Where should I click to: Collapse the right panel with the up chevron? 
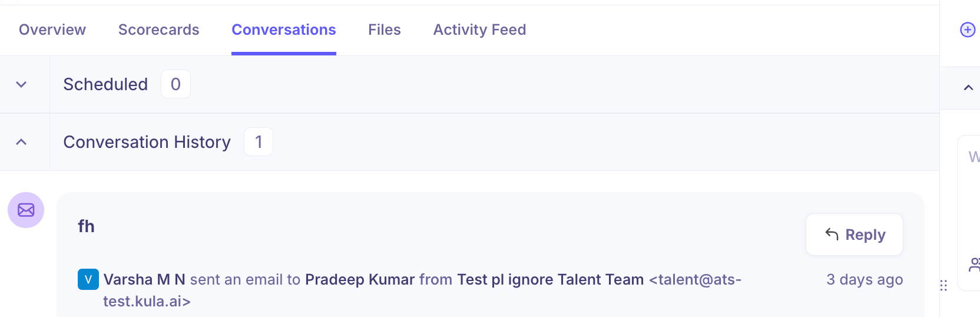968,88
